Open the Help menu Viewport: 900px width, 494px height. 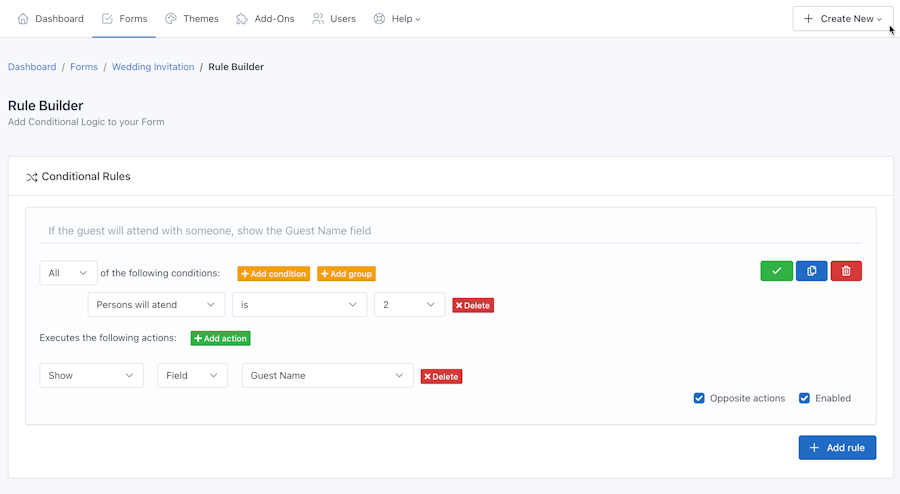(x=397, y=19)
